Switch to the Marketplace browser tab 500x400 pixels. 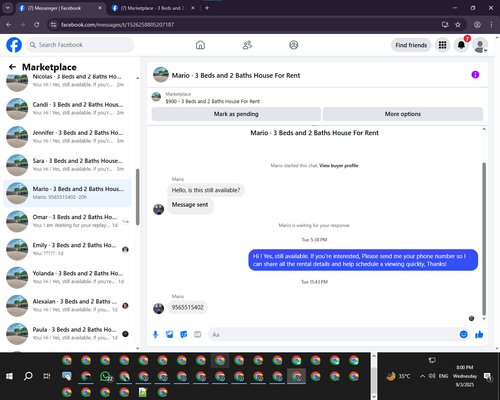pyautogui.click(x=152, y=8)
